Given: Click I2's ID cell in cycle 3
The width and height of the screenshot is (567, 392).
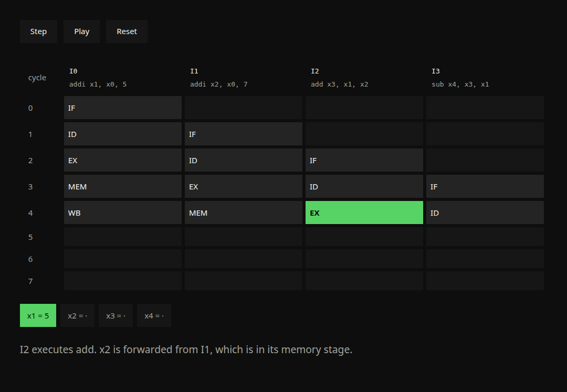Looking at the screenshot, I should click(x=364, y=186).
